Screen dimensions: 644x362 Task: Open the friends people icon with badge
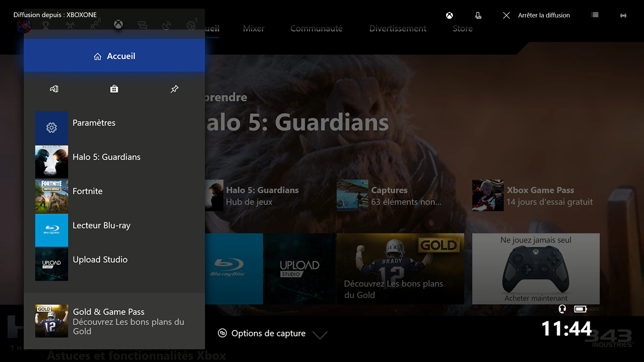click(95, 25)
